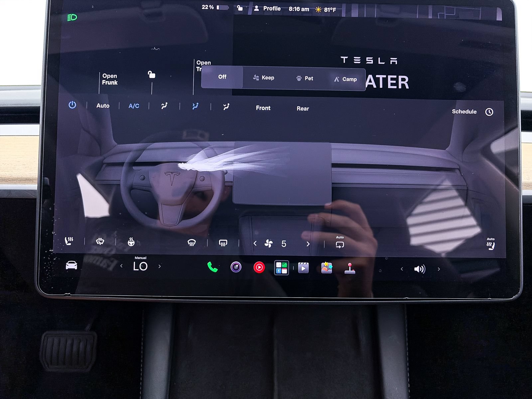Open the application launcher grid

281,268
